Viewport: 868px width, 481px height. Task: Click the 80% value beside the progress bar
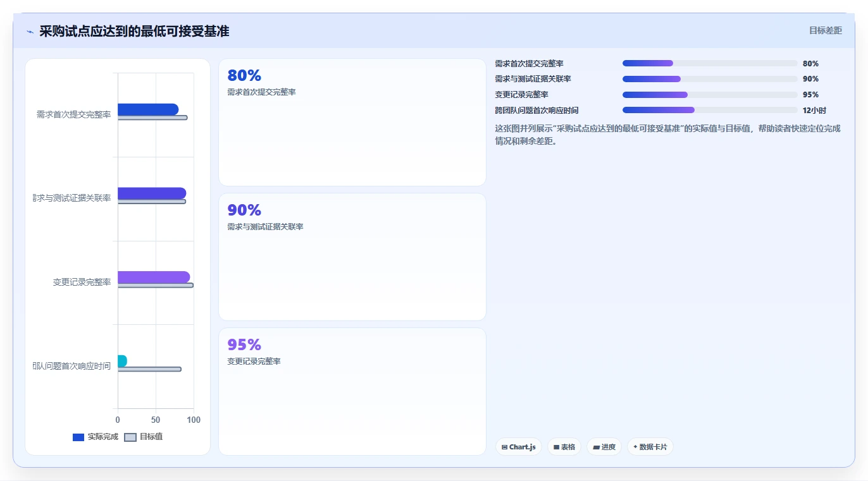point(810,64)
